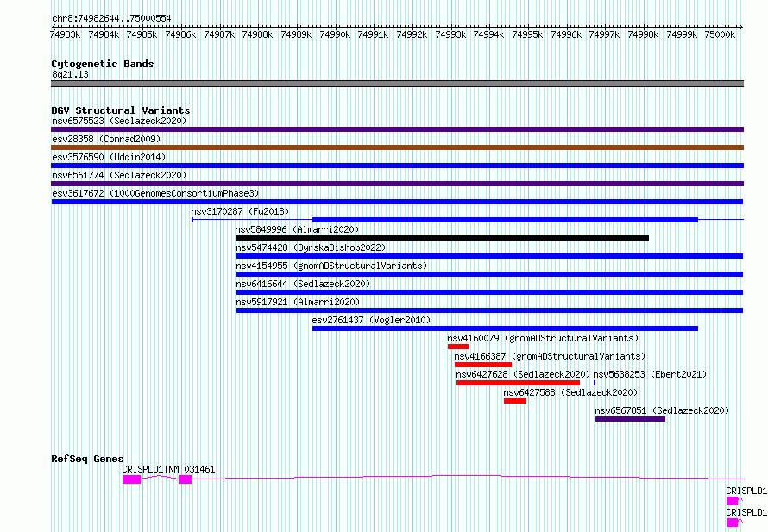The image size is (768, 532).
Task: Click the 75000k ruler tick label
Action: (720, 34)
